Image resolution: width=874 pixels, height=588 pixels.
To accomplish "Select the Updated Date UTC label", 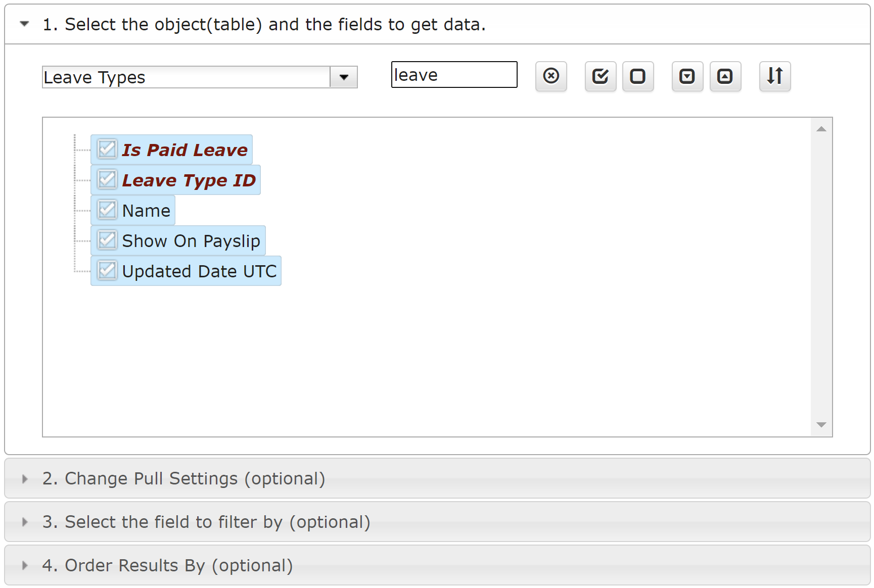I will (x=199, y=271).
